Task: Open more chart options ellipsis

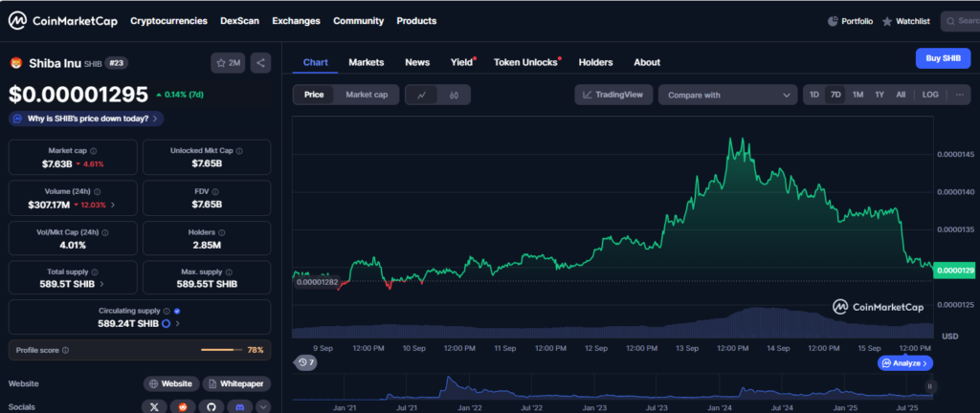Action: [x=960, y=95]
